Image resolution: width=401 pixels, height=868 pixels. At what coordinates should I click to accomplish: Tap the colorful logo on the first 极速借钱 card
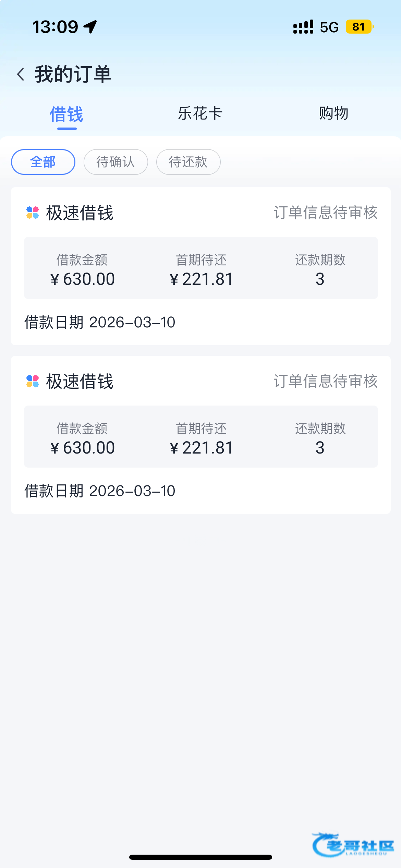coord(33,213)
